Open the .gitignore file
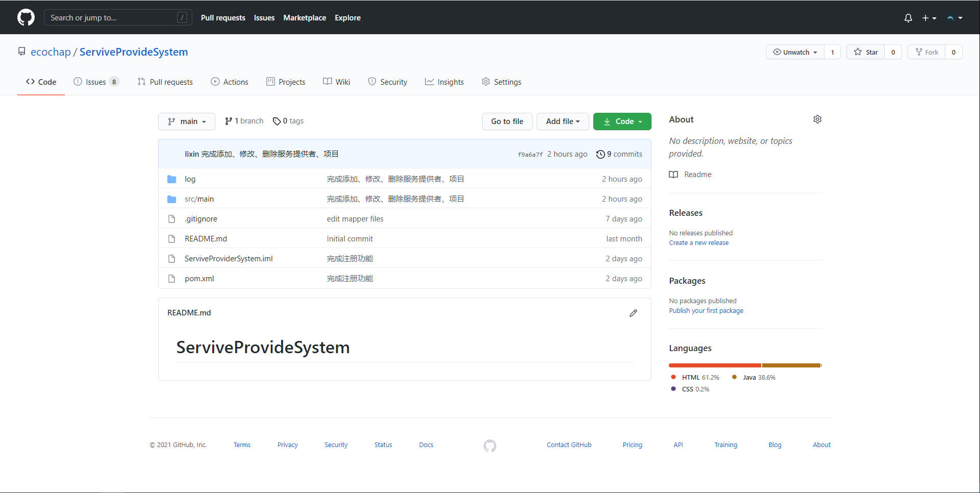Viewport: 980px width, 493px height. 201,219
